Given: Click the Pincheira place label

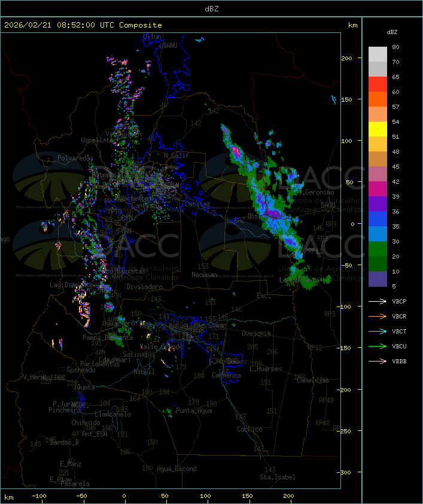Looking at the screenshot, I should 65,410.
